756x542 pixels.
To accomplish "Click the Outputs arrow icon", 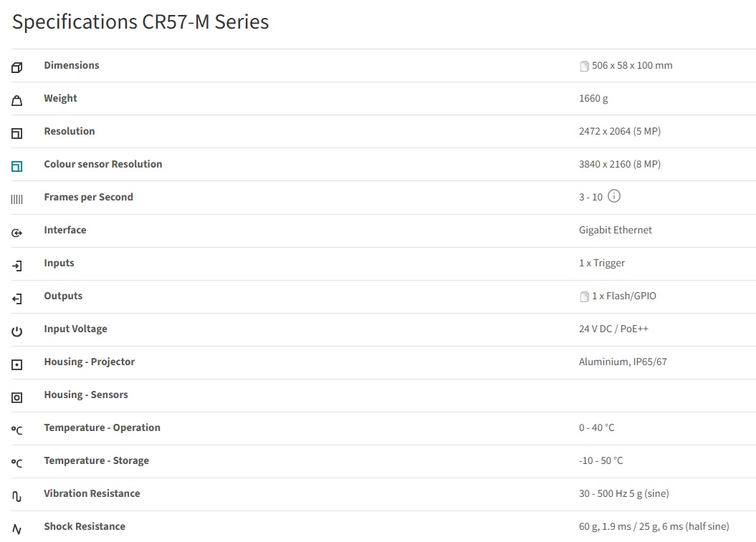I will (x=17, y=299).
